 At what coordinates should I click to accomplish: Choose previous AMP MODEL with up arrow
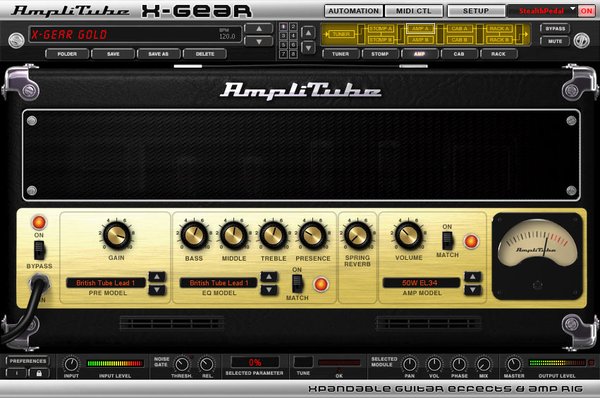click(x=473, y=276)
